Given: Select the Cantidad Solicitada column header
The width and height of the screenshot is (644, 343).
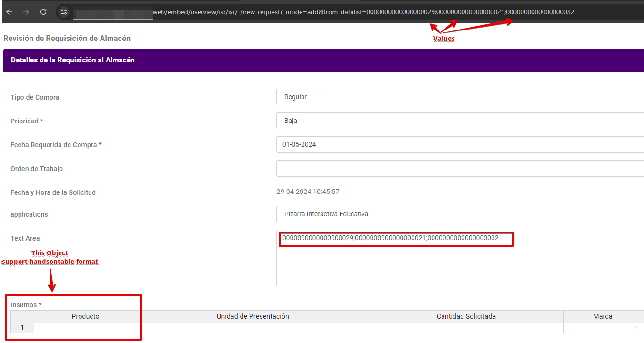Looking at the screenshot, I should pyautogui.click(x=466, y=316).
